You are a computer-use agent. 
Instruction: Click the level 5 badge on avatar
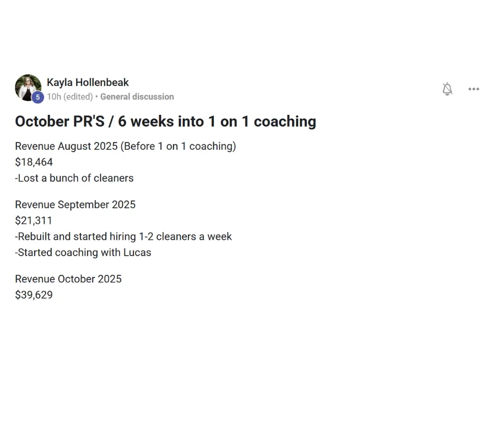(38, 97)
